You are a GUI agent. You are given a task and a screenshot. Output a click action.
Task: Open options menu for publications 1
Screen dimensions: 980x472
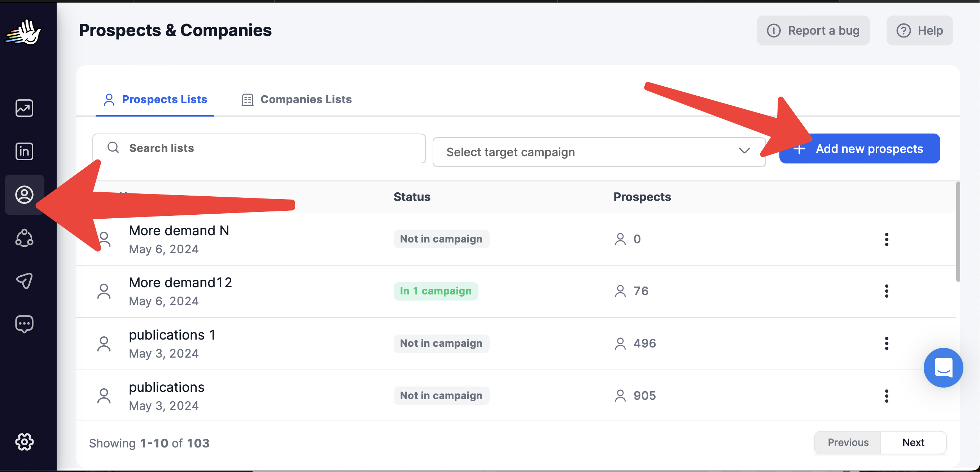click(887, 344)
